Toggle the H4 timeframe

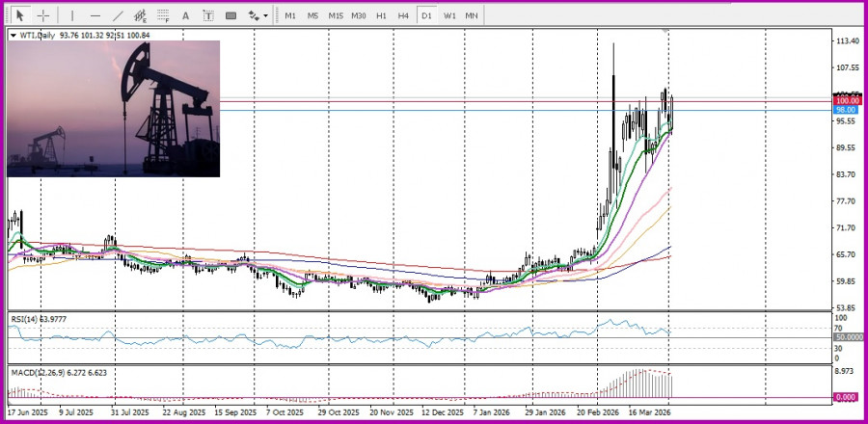tap(402, 15)
